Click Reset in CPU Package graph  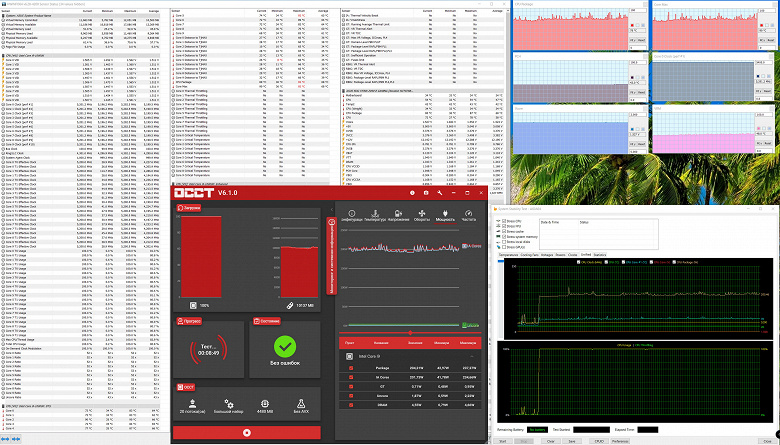point(641,40)
